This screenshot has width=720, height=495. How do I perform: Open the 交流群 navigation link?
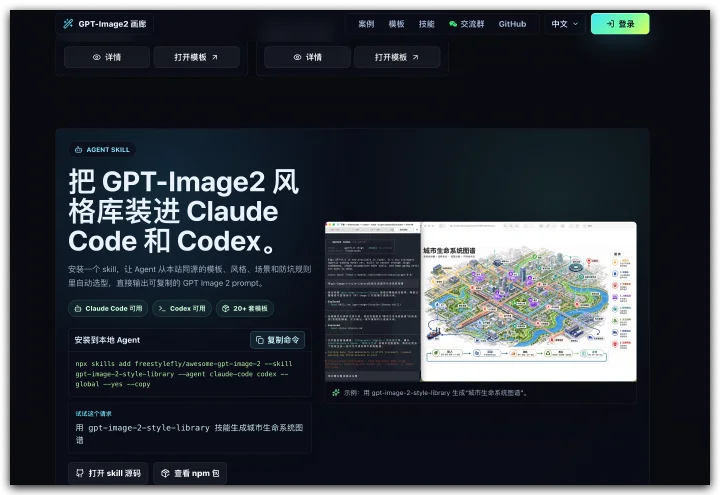467,24
